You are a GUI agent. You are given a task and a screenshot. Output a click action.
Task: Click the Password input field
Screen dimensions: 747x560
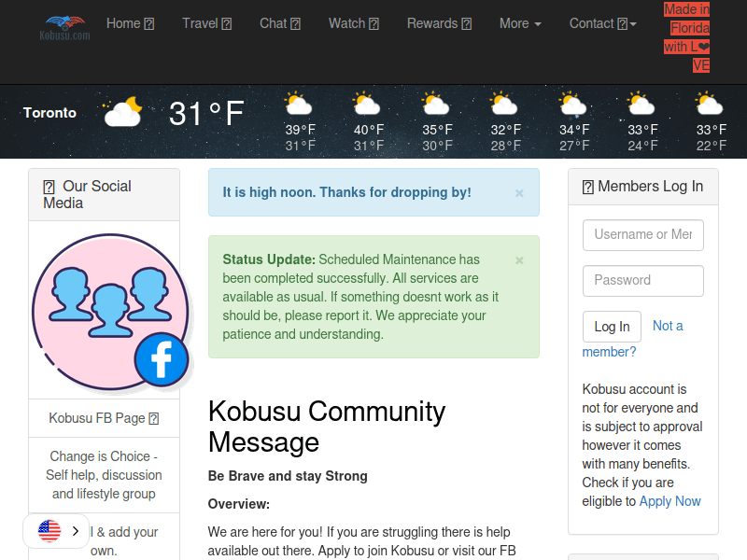(642, 281)
